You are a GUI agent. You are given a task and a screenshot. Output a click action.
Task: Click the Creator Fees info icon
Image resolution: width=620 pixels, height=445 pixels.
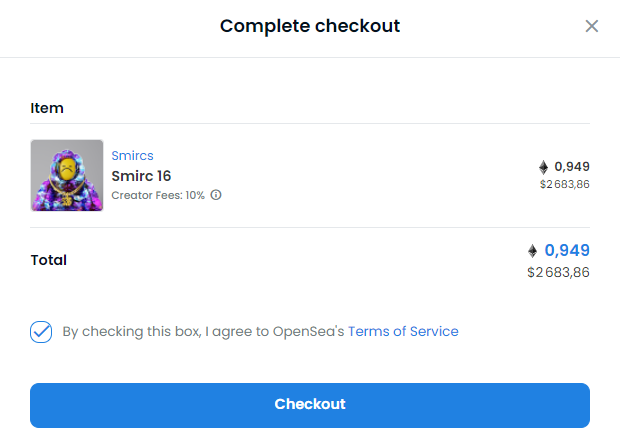coord(216,195)
